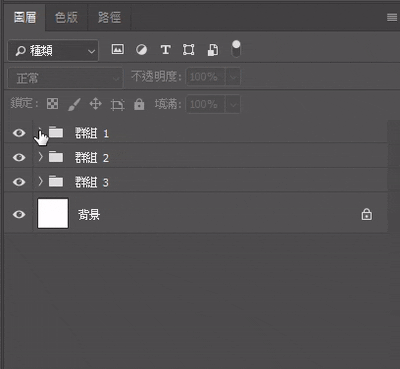Expand the 群組 2 folder chevron
This screenshot has width=400, height=369.
tap(40, 157)
